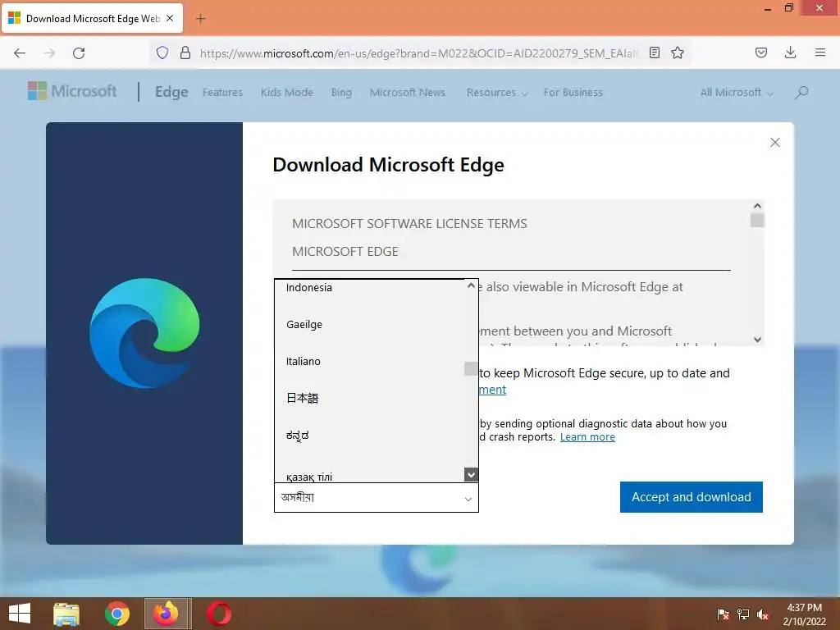Open the Firefox hamburger menu
840x630 pixels.
pyautogui.click(x=820, y=52)
